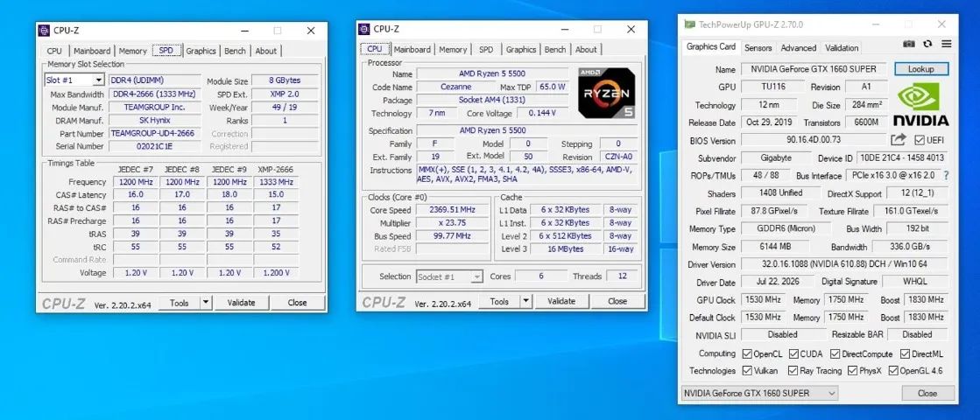Click the BIOS share/export arrow icon
This screenshot has width=980, height=420.
click(x=899, y=140)
